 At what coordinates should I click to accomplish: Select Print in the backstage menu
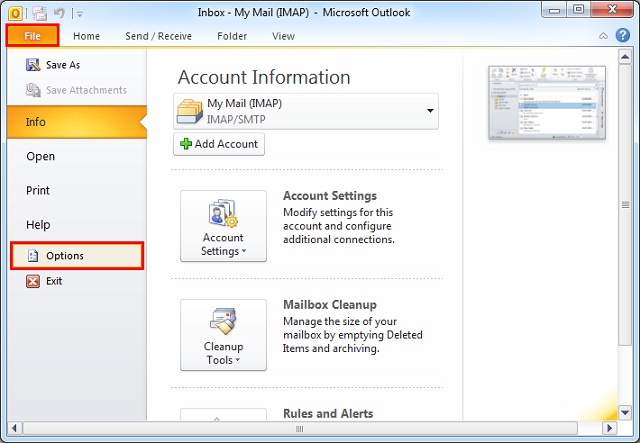(x=38, y=190)
